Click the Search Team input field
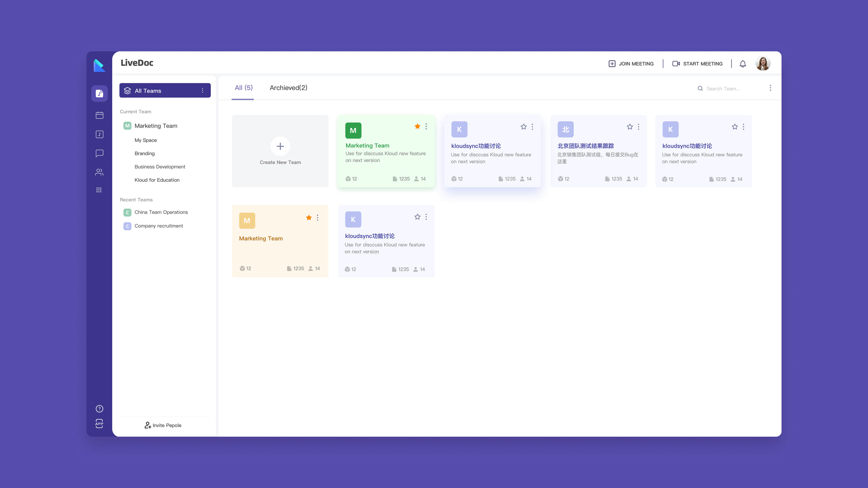The image size is (868, 488). click(725, 89)
